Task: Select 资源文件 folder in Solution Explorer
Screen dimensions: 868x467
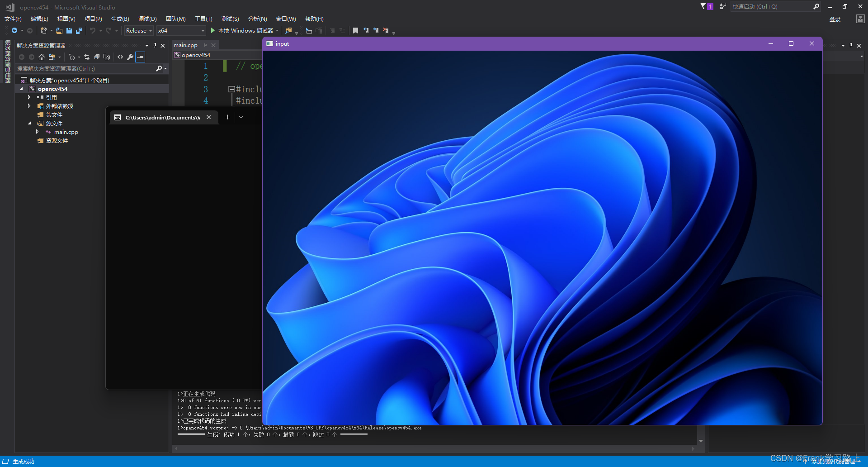Action: [x=57, y=141]
